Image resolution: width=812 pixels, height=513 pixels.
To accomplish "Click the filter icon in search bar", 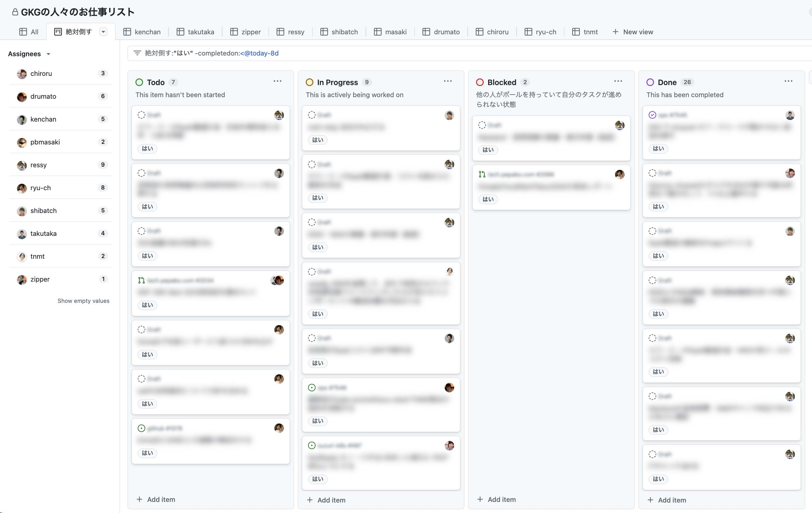I will 137,53.
